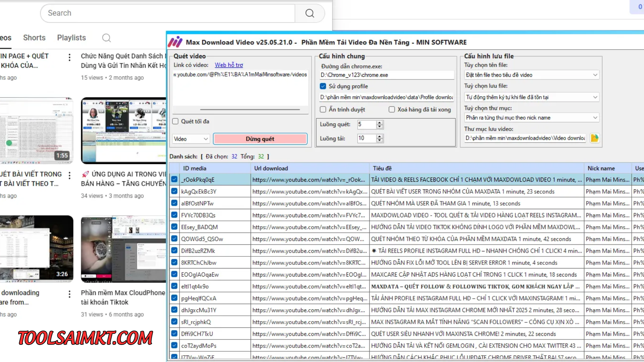The height and width of the screenshot is (362, 644).
Task: Select ID cell dhJgxcMu31Y
Action: click(x=215, y=310)
